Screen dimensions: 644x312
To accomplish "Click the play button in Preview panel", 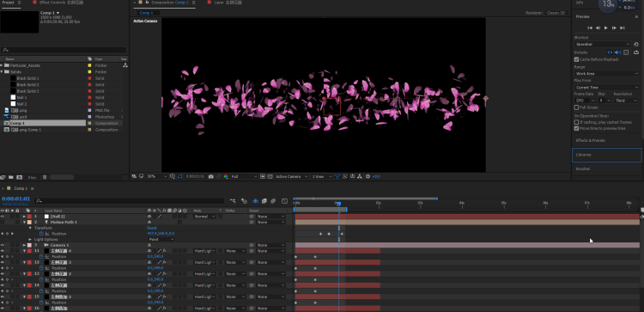I will 606,28.
